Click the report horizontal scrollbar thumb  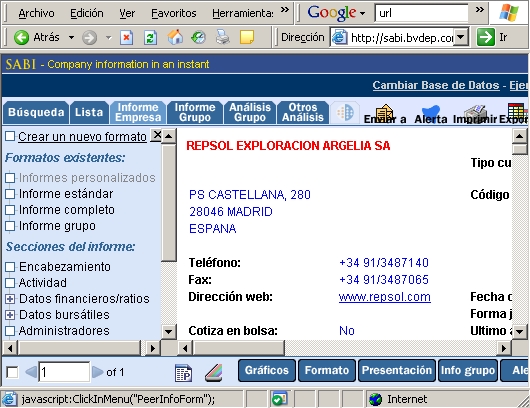238,348
